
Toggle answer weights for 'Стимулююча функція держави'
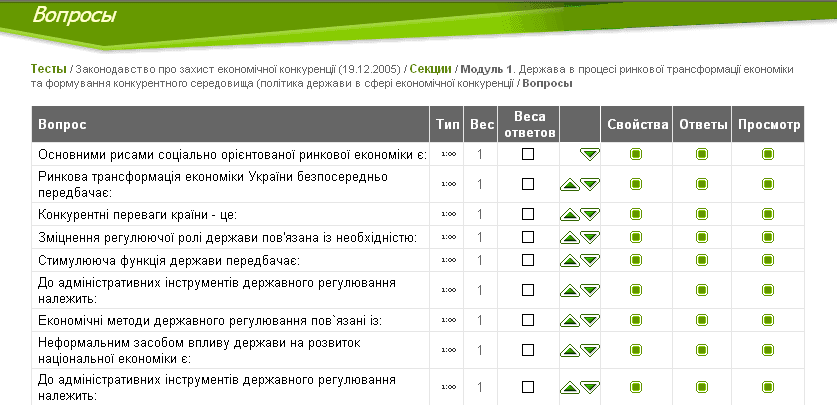pyautogui.click(x=528, y=260)
